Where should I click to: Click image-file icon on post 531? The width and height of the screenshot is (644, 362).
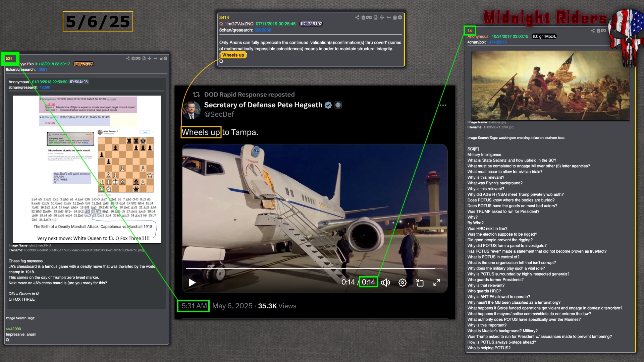(144, 58)
